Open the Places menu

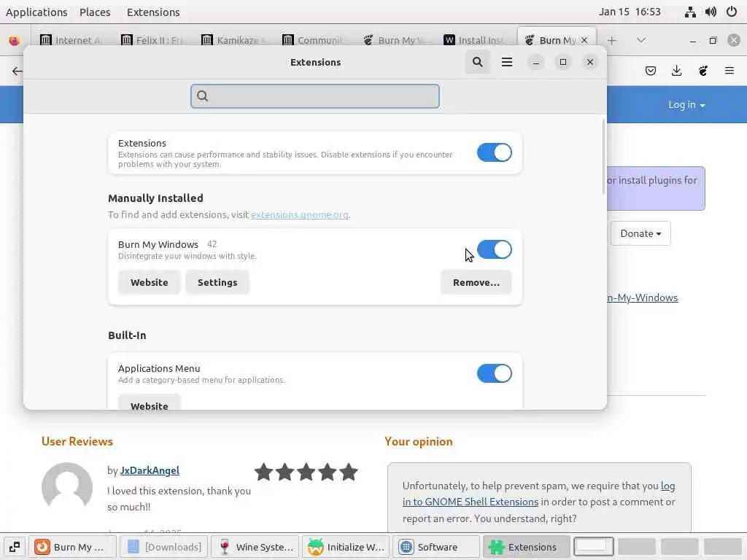pyautogui.click(x=95, y=12)
